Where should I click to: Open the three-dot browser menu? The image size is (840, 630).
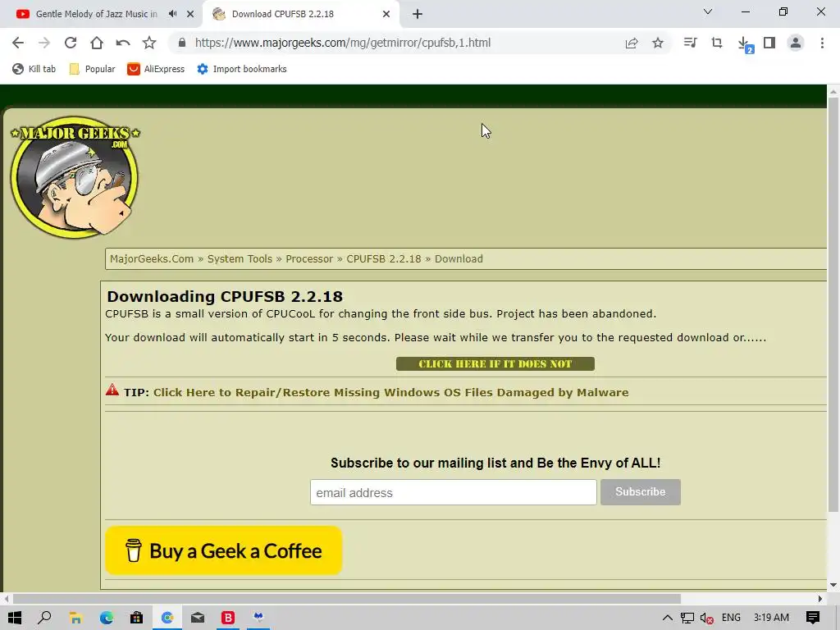point(822,43)
